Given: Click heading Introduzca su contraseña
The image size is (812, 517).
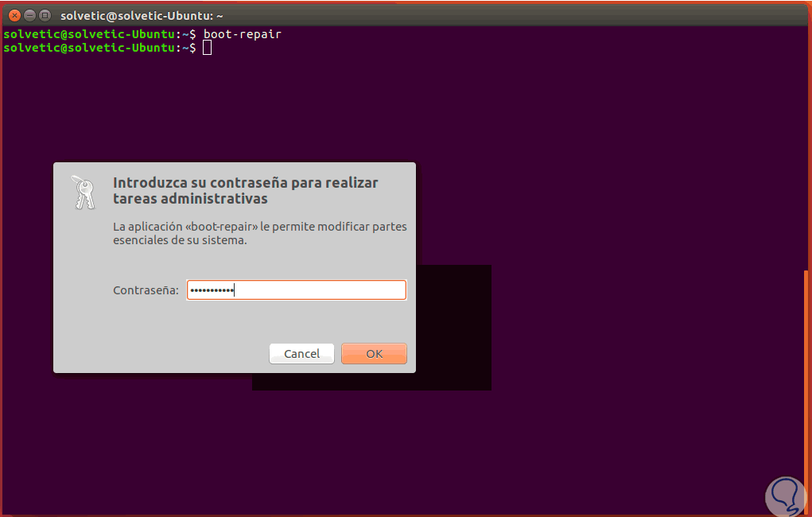Looking at the screenshot, I should [246, 191].
